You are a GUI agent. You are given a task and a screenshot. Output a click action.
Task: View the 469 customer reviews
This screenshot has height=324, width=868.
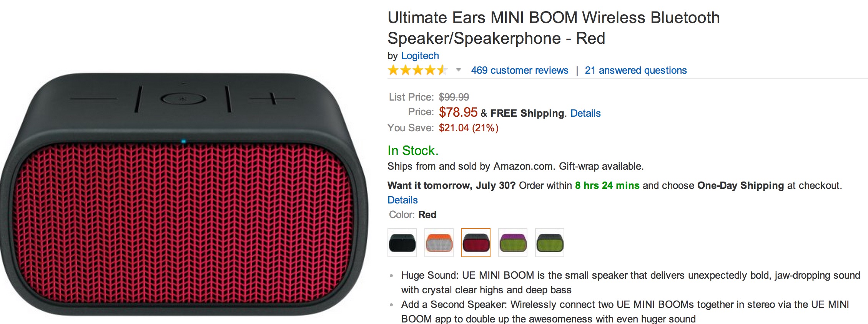click(519, 70)
